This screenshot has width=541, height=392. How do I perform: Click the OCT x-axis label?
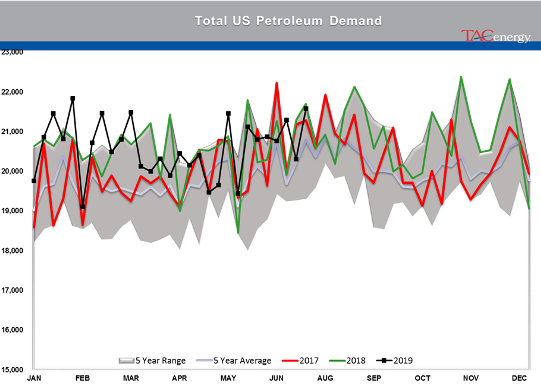point(423,378)
